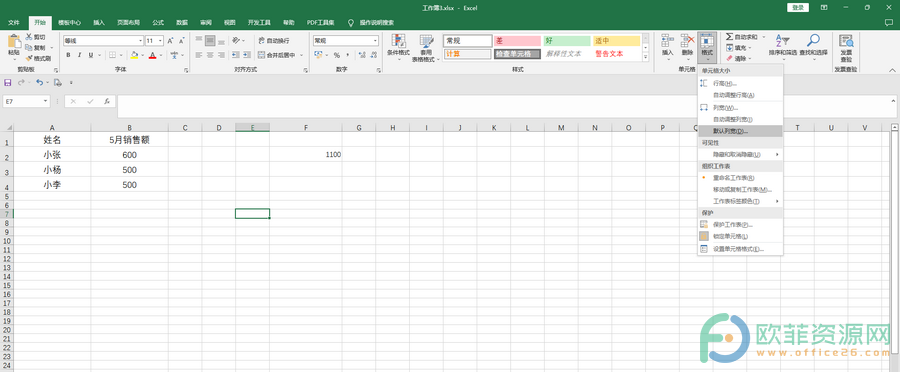Click the insert function fx button
This screenshot has height=372, width=900.
click(x=107, y=101)
